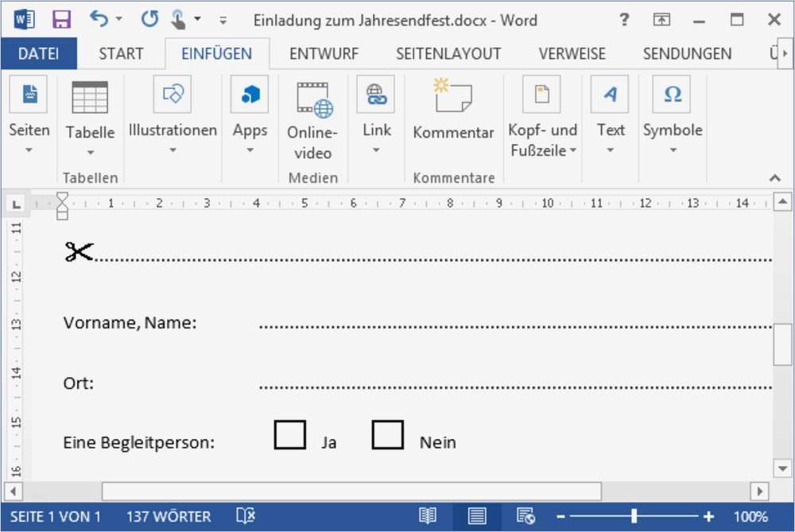
Task: Customize the Quick Access Toolbar
Action: (223, 21)
